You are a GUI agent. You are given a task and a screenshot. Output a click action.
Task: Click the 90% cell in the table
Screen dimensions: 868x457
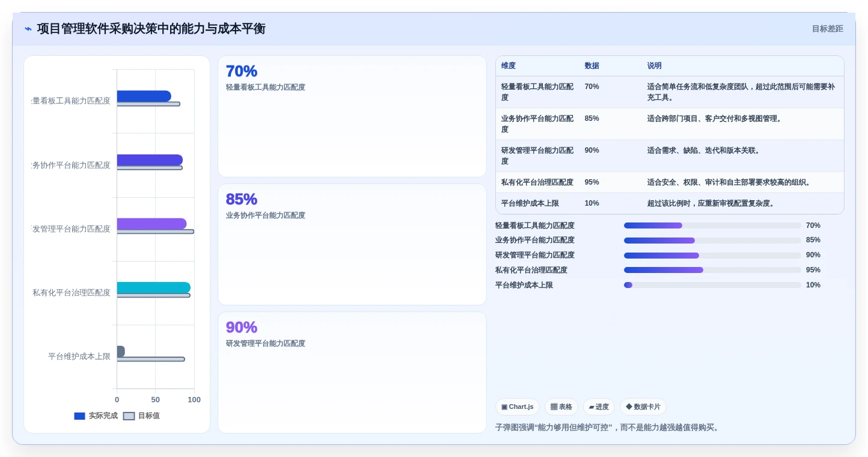[x=592, y=150]
